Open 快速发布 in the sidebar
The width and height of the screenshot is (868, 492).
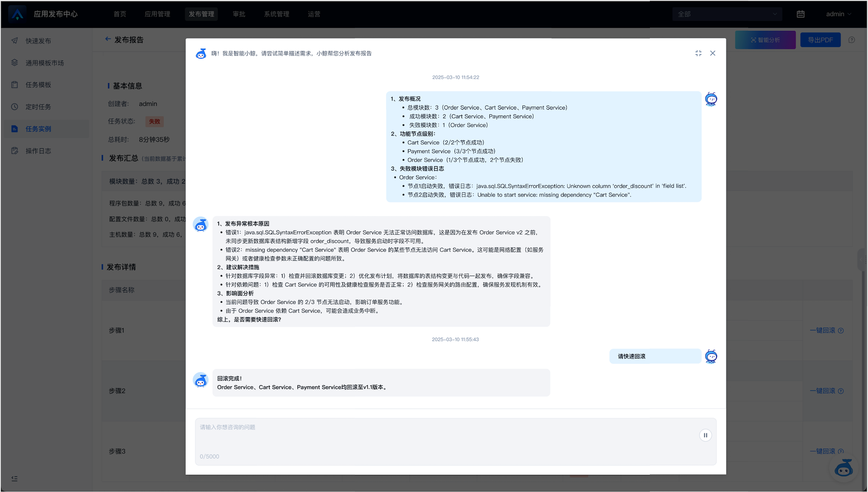[38, 41]
